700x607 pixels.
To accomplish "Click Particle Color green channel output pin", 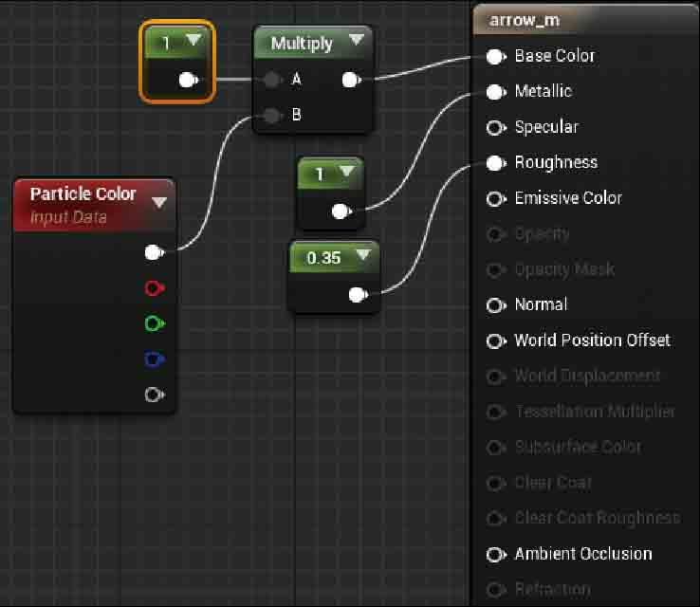I will [x=155, y=323].
